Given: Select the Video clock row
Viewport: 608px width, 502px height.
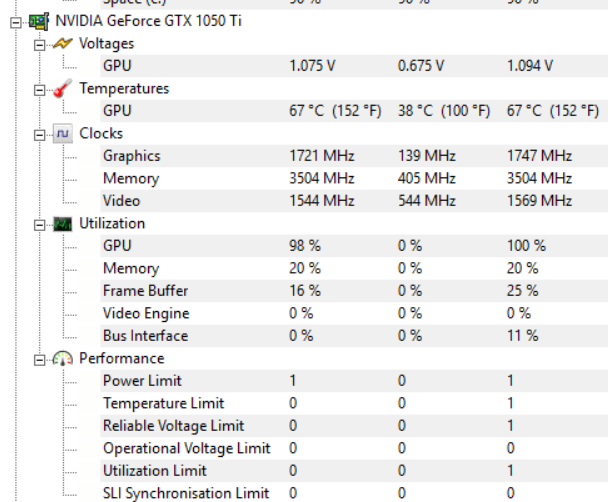Looking at the screenshot, I should (x=354, y=201).
